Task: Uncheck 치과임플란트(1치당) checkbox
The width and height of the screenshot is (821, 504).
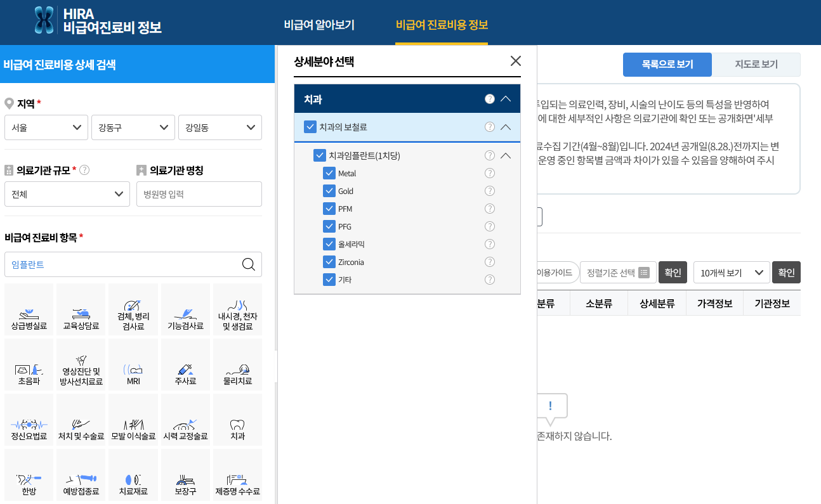Action: (320, 155)
